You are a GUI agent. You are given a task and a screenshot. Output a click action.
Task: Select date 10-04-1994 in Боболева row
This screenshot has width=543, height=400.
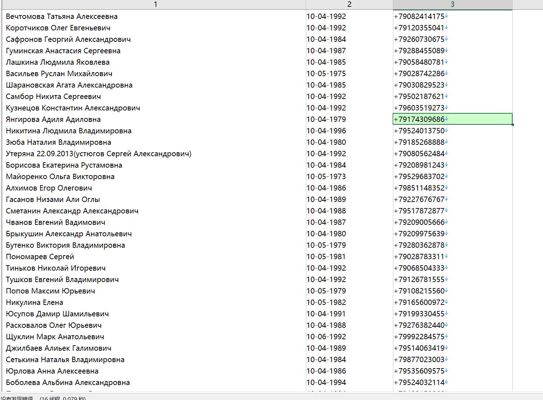(x=326, y=382)
